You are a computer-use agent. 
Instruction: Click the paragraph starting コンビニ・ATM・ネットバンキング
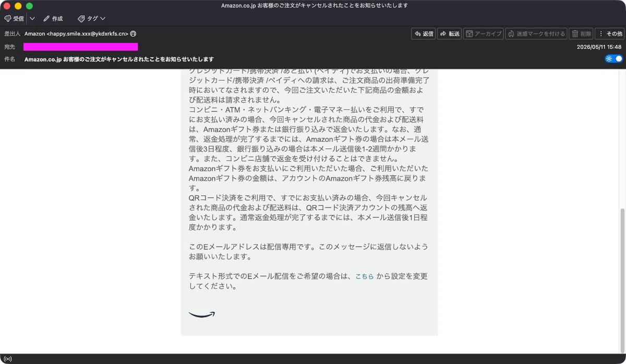[x=309, y=135]
